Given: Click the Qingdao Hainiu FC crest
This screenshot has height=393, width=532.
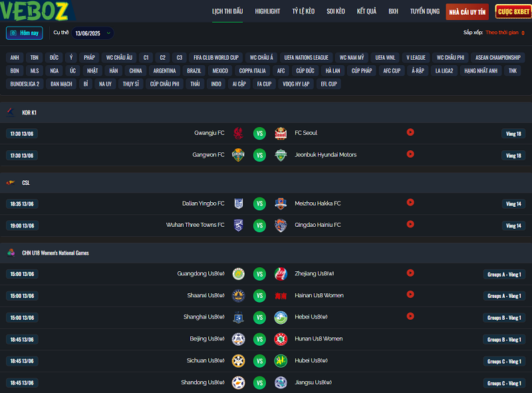Looking at the screenshot, I should click(281, 225).
